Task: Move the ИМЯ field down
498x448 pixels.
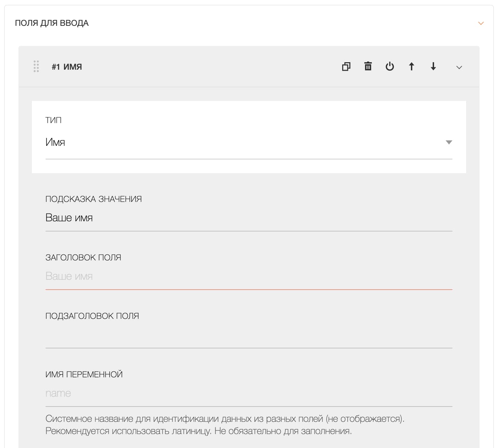Action: coord(433,67)
